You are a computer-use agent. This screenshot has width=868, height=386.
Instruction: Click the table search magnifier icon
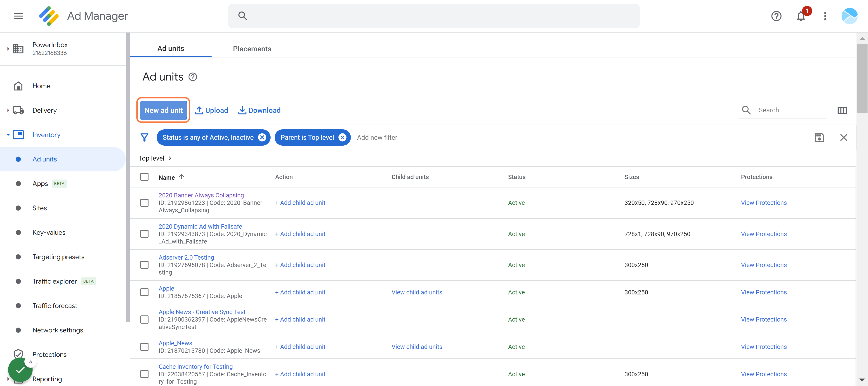[x=746, y=110]
